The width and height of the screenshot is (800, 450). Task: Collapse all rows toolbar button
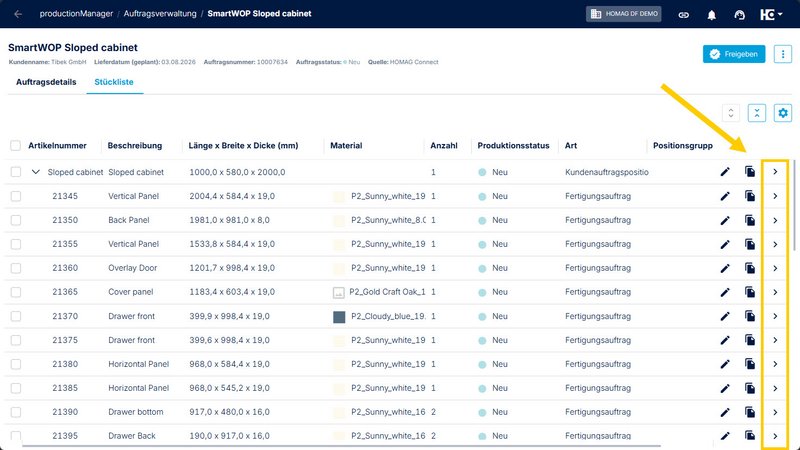tap(757, 113)
